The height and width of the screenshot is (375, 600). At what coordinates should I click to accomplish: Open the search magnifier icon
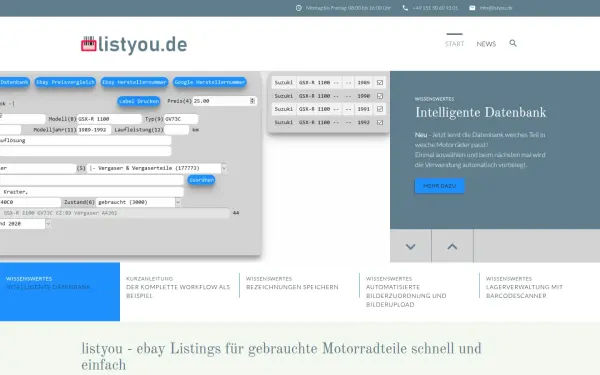click(x=513, y=43)
